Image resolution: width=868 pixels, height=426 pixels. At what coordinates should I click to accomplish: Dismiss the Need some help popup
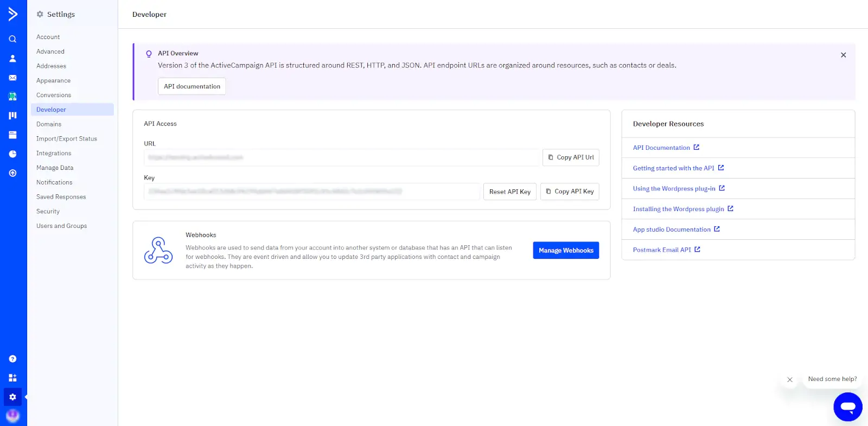(790, 380)
